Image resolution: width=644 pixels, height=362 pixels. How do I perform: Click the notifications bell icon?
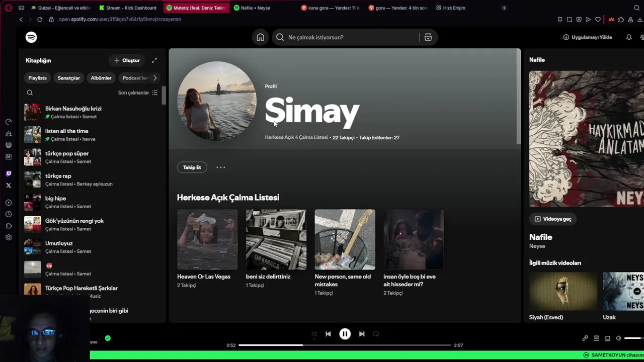click(x=629, y=37)
